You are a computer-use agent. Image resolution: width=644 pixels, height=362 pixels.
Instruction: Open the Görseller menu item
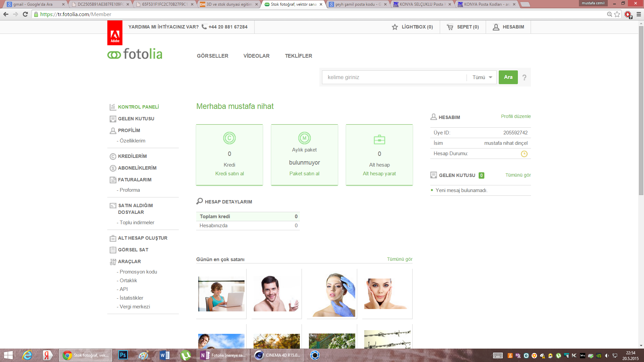[x=212, y=56]
